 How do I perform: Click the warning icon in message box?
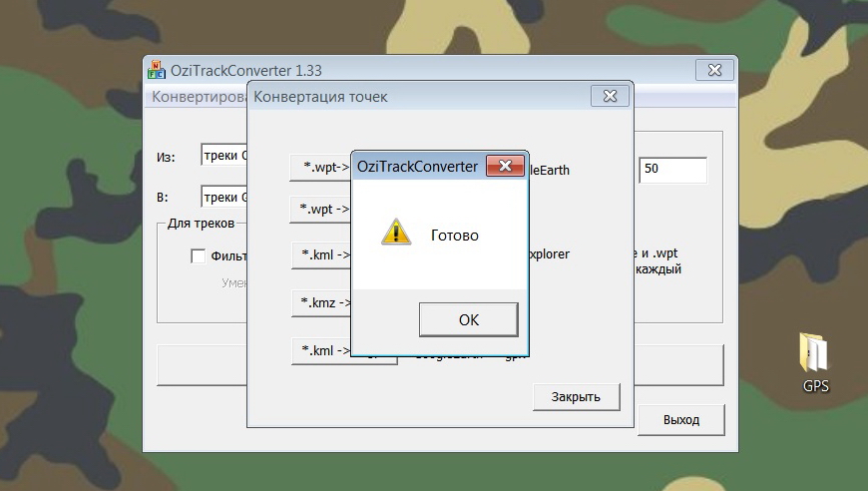coord(396,232)
